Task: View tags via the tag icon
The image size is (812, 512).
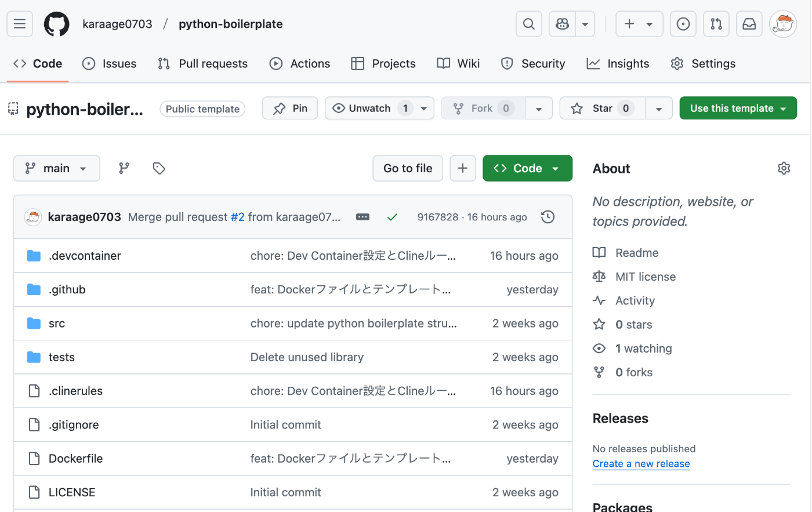Action: (x=159, y=168)
